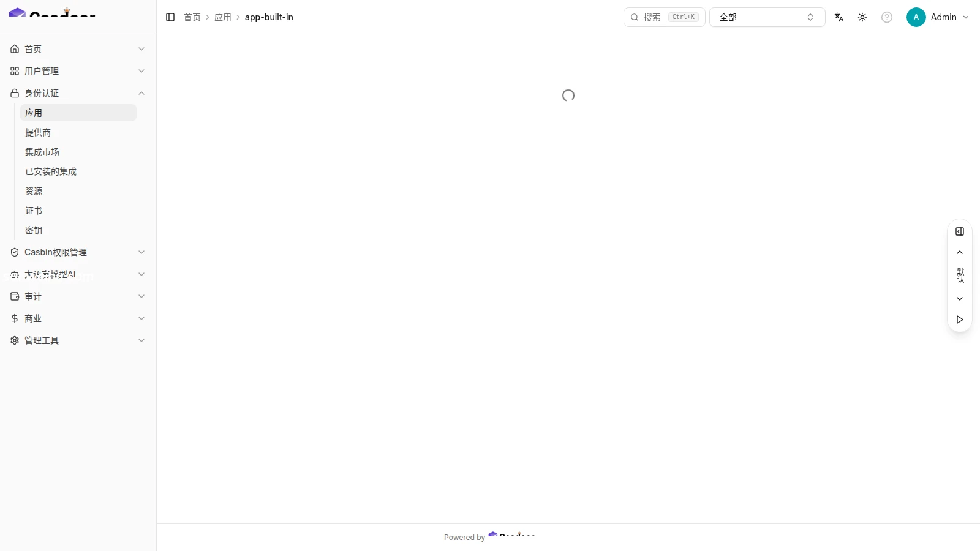Expand the 管理工具 section chevron
This screenshot has height=551, width=980.
(141, 340)
